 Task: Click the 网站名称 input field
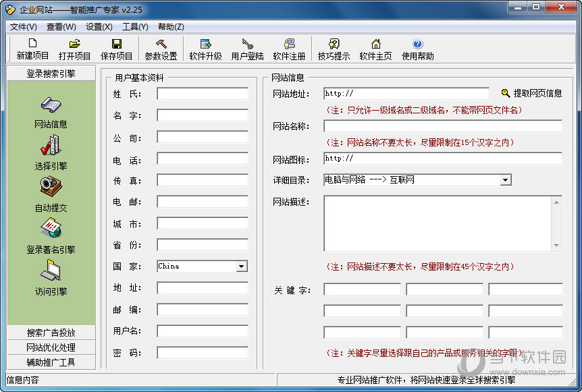443,126
